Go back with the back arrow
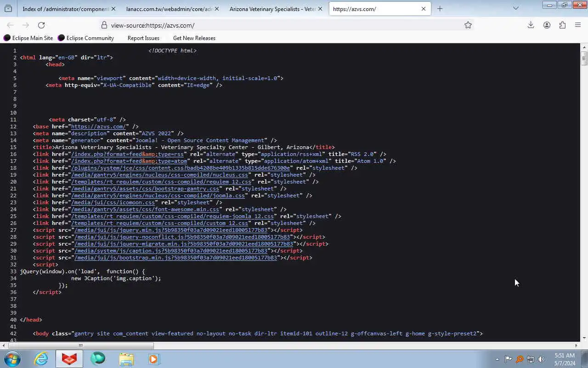 (10, 25)
